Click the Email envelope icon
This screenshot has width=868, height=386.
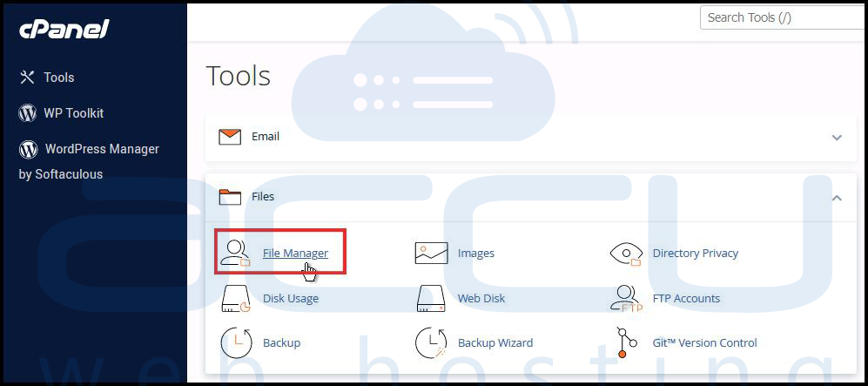coord(230,137)
